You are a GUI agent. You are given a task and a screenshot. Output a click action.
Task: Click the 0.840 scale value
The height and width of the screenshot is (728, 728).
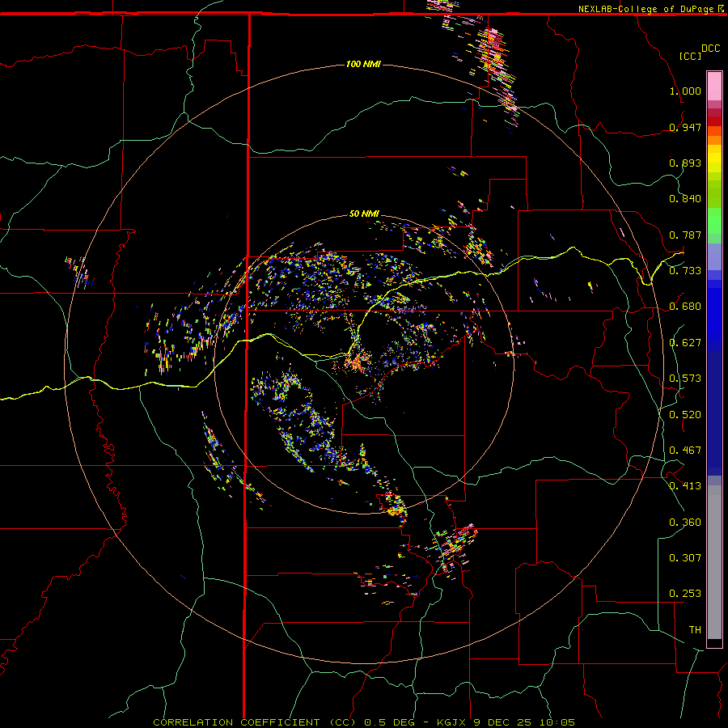click(x=685, y=199)
